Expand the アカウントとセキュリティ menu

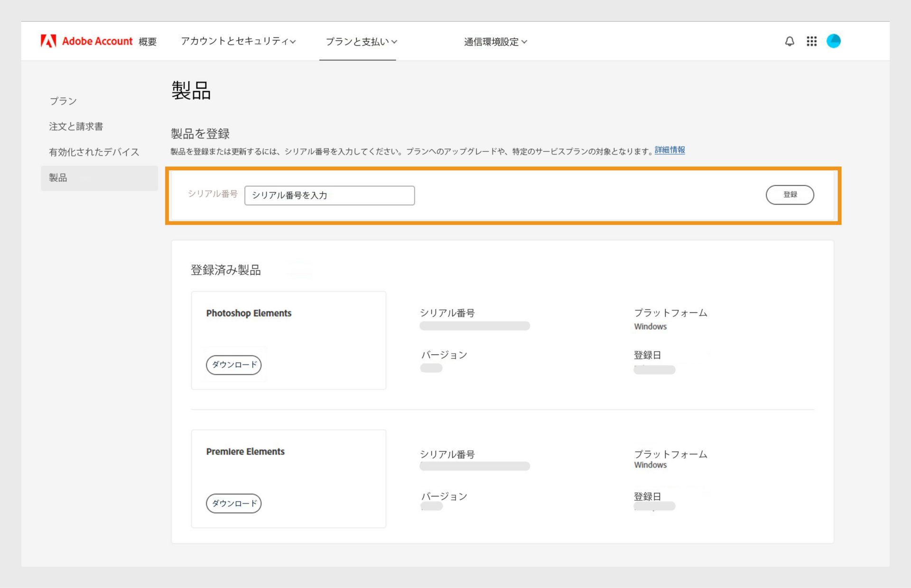point(238,41)
